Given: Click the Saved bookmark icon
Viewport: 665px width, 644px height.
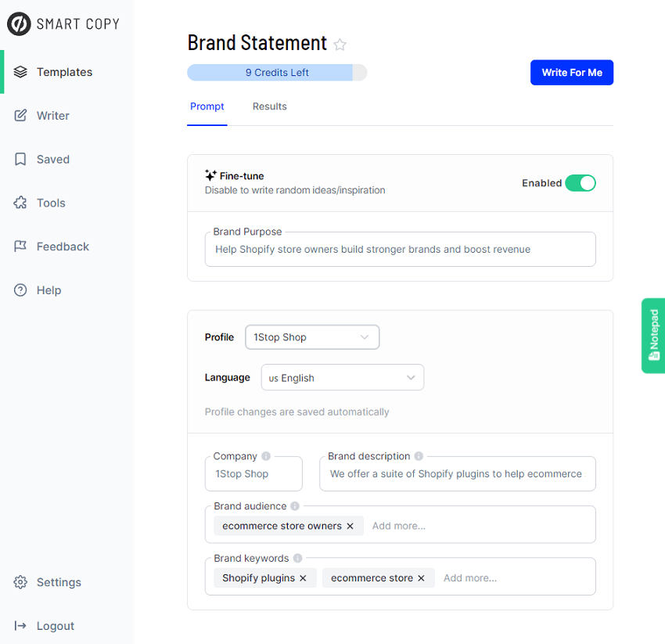Looking at the screenshot, I should pos(20,159).
